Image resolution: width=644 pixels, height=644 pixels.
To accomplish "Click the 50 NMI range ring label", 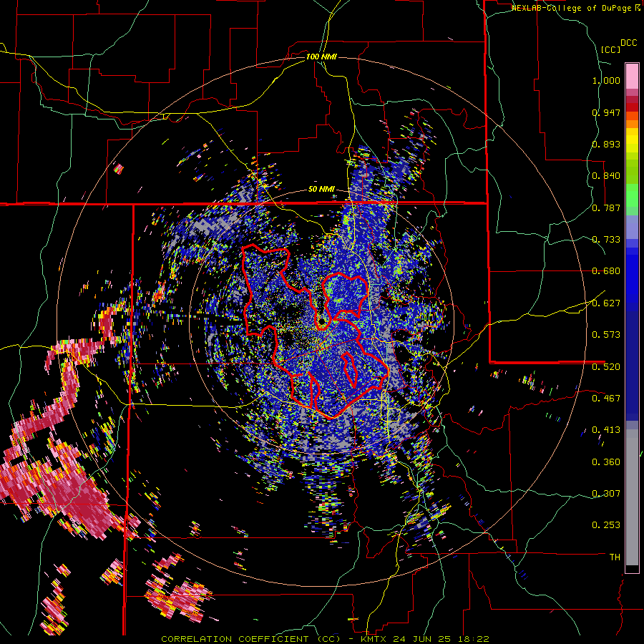I will click(321, 190).
